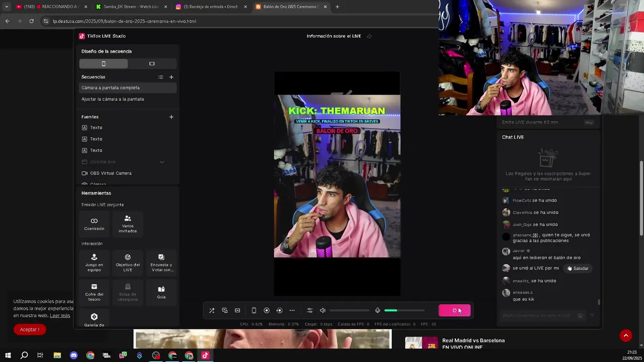
Task: Open the Guía tool
Action: [x=161, y=292]
